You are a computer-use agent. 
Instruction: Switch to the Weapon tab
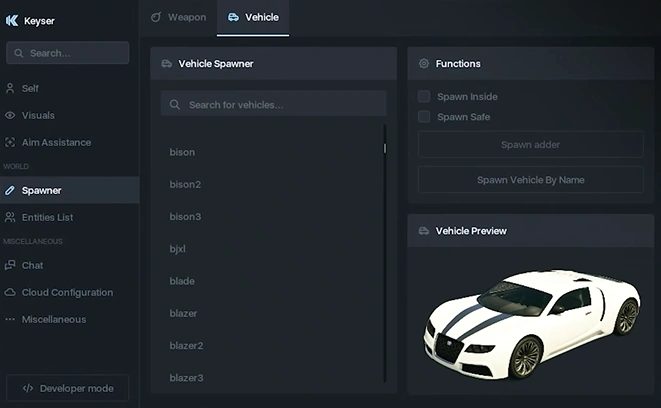pos(179,17)
